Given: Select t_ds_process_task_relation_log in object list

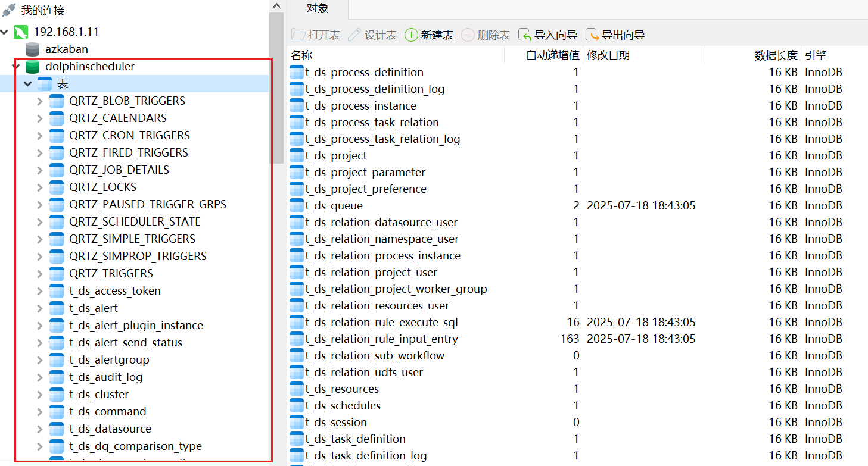Looking at the screenshot, I should pyautogui.click(x=382, y=139).
